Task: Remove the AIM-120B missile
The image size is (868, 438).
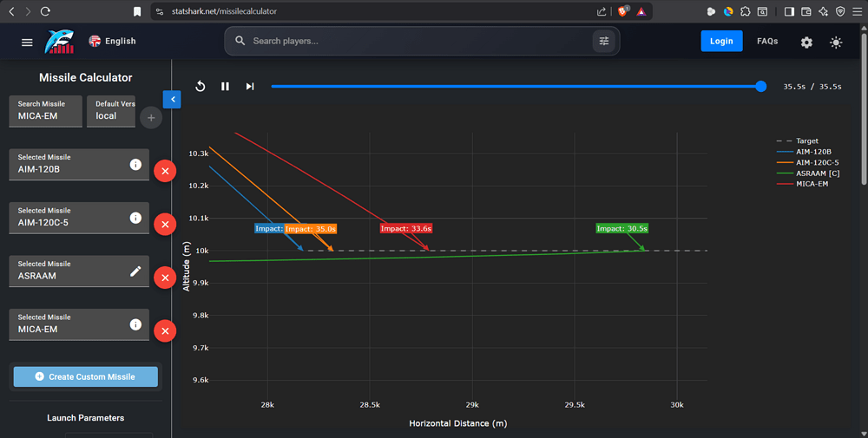Action: pos(165,171)
